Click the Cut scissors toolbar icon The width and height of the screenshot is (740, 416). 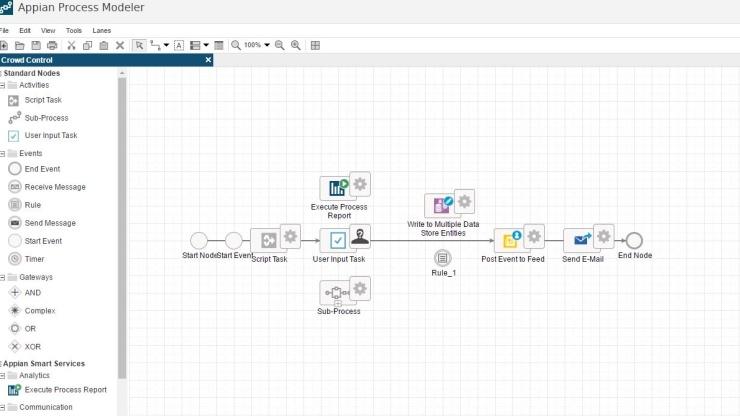pyautogui.click(x=71, y=45)
